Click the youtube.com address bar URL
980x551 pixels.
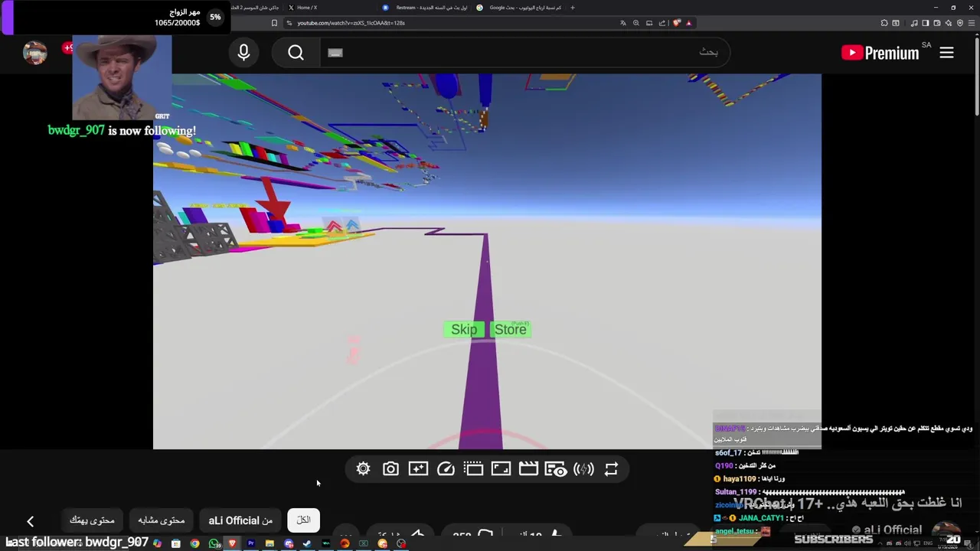pyautogui.click(x=351, y=23)
